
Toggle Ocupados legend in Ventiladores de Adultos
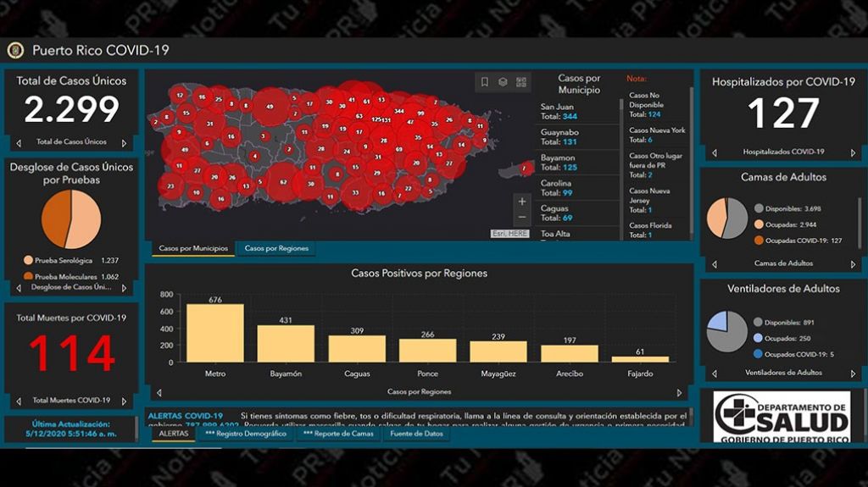[x=759, y=338]
